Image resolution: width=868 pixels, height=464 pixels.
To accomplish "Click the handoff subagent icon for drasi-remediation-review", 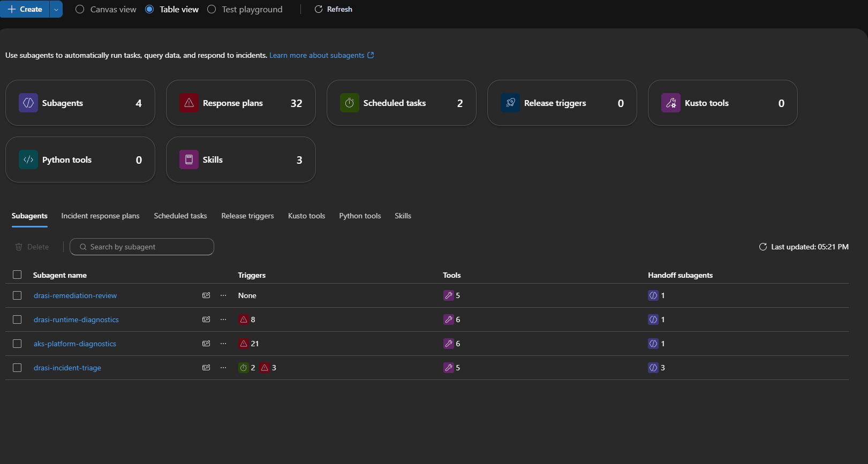I will click(x=653, y=295).
